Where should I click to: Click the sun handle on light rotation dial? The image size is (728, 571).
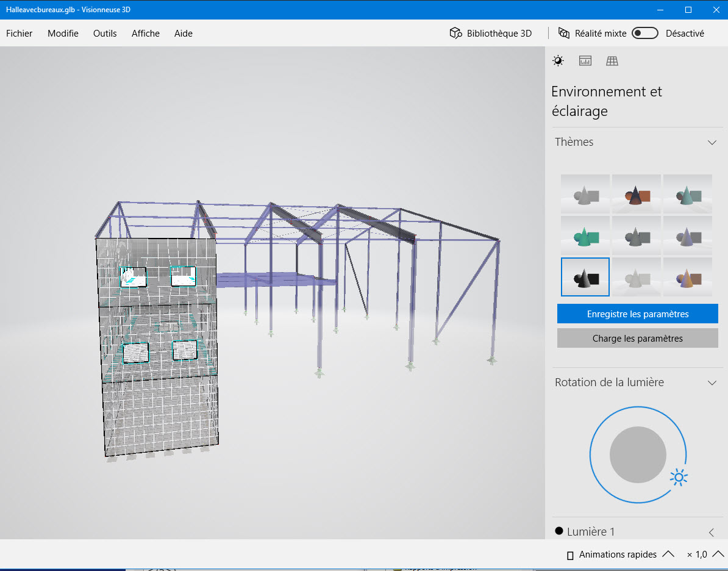click(679, 477)
